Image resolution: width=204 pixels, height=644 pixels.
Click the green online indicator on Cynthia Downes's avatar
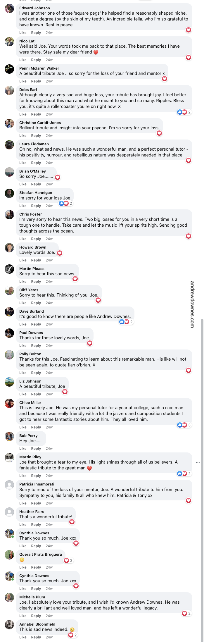pyautogui.click(x=12, y=536)
